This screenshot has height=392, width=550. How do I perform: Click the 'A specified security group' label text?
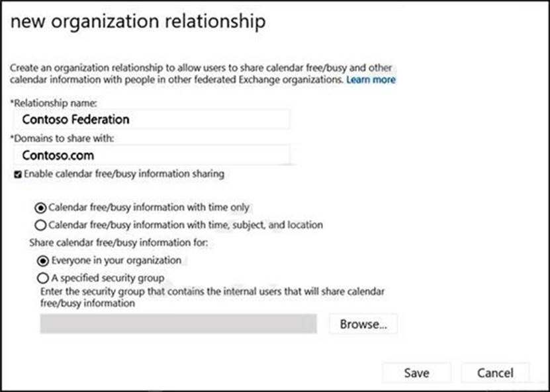(107, 278)
